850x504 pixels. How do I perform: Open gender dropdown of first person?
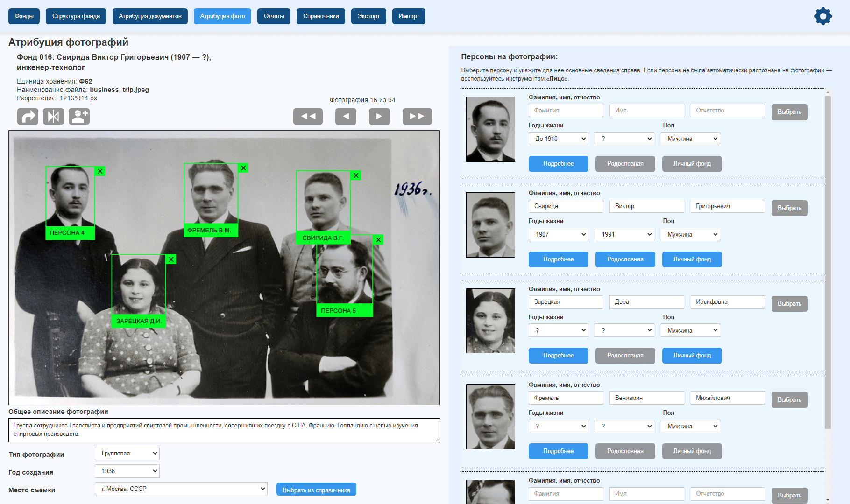coord(690,139)
